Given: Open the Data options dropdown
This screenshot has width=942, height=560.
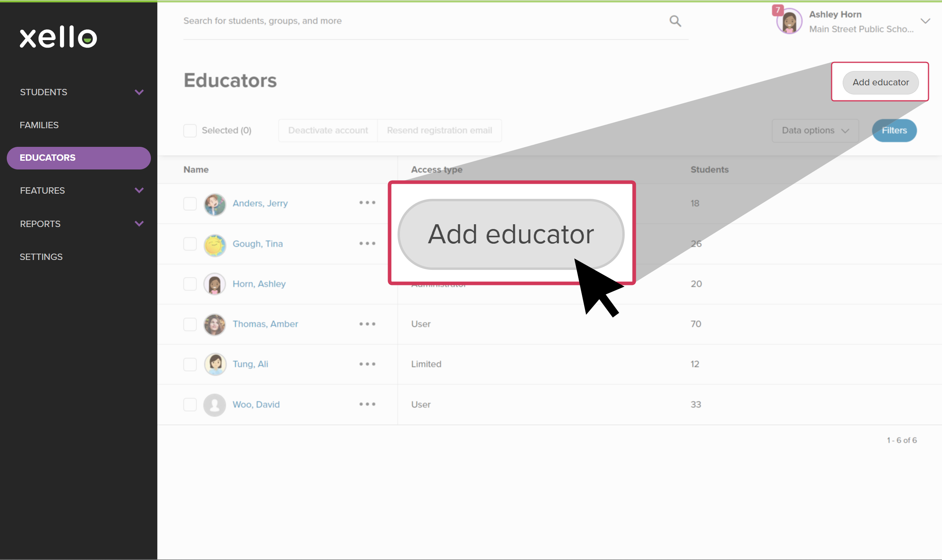Looking at the screenshot, I should click(x=815, y=130).
